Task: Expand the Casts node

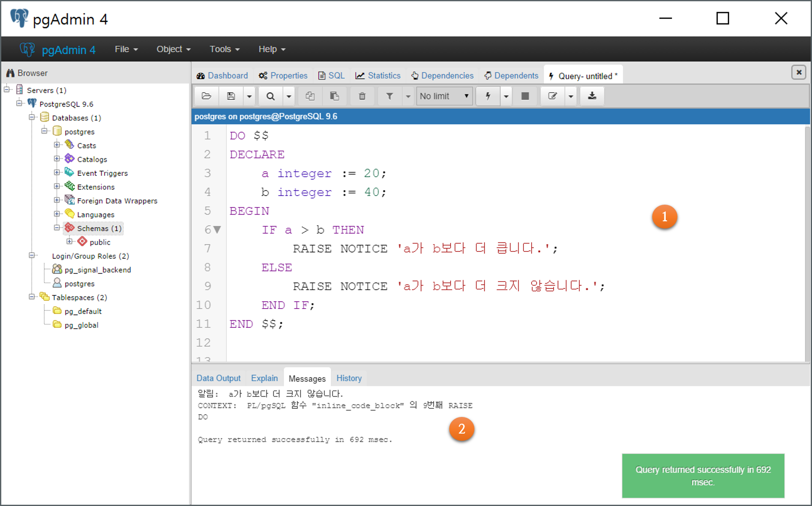Action: pos(57,145)
